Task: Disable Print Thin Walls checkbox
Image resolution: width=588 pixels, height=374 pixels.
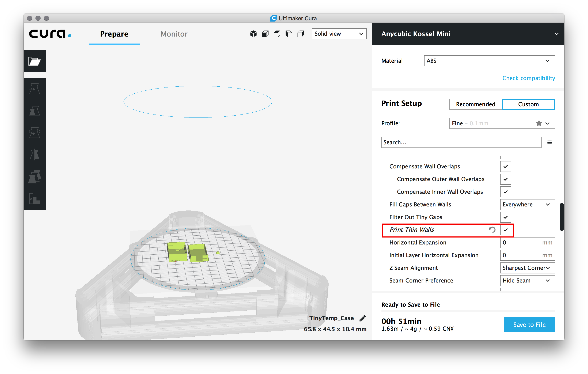Action: coord(505,230)
